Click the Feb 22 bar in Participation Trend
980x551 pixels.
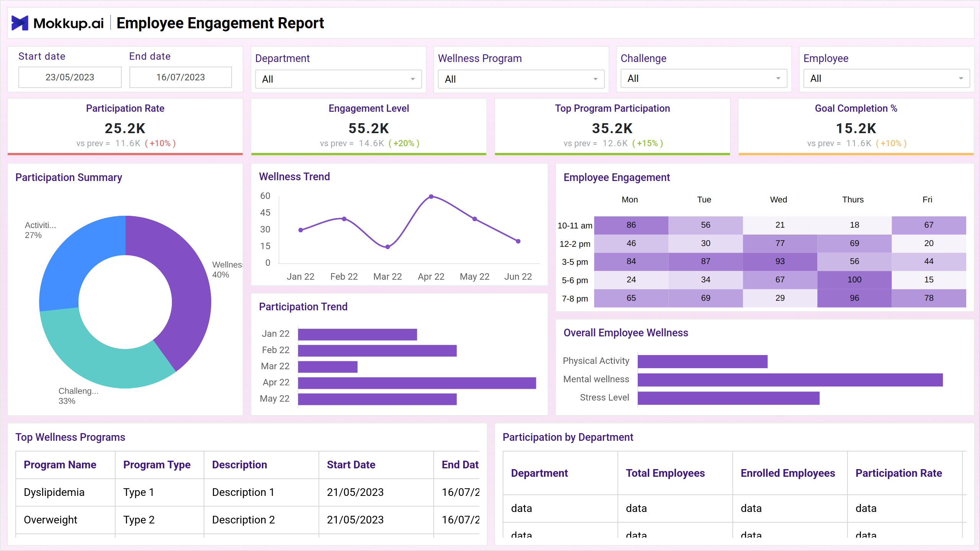377,350
